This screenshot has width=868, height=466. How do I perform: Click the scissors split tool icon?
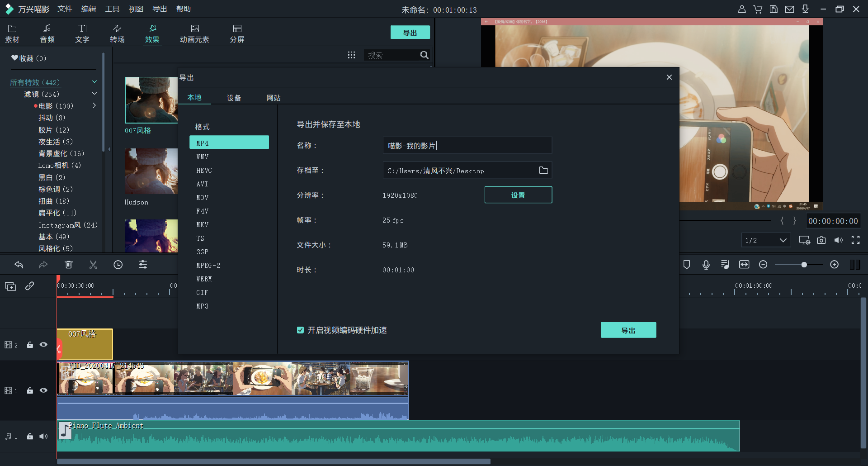(x=93, y=265)
